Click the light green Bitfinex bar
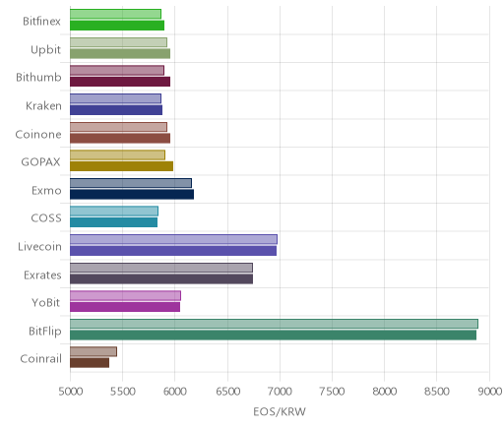This screenshot has width=504, height=429. click(x=115, y=14)
